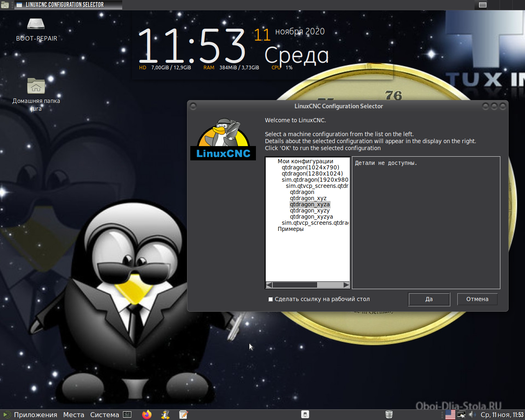Click the 11:53 desktop clock widget
The width and height of the screenshot is (525, 420).
(x=191, y=45)
